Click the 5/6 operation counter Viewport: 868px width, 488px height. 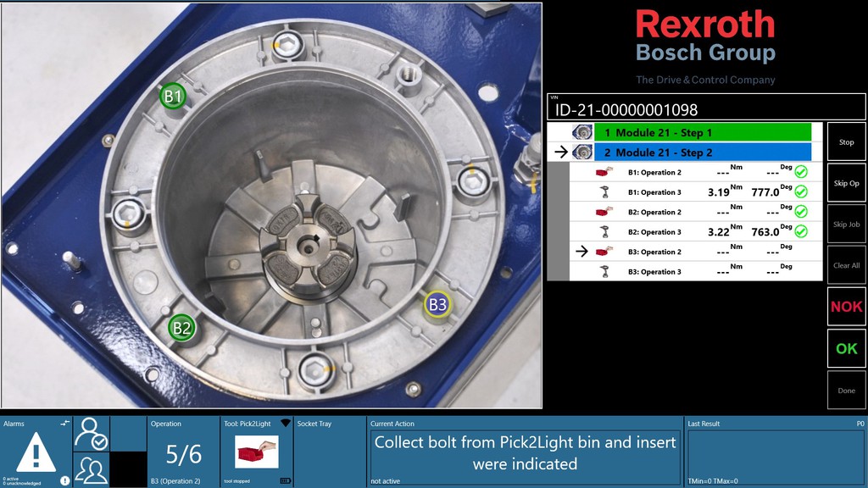click(x=184, y=454)
